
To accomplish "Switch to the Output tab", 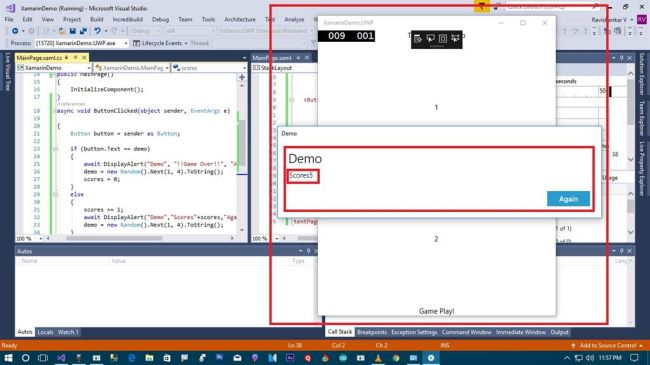I will (559, 332).
